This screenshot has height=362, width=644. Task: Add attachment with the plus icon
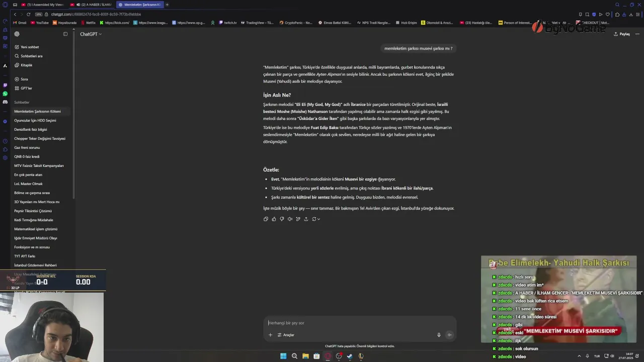click(270, 335)
